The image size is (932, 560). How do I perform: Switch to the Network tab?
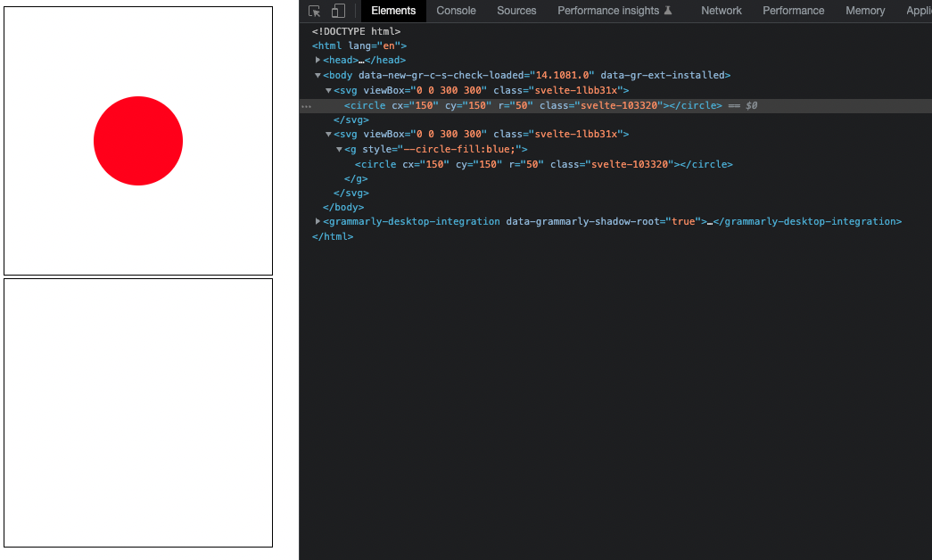(x=721, y=11)
